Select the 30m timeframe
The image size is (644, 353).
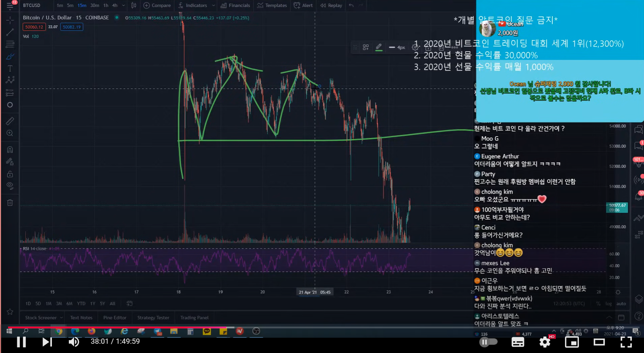pyautogui.click(x=95, y=5)
